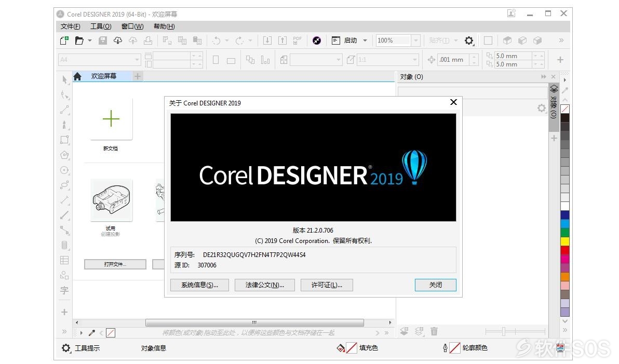Select the Polygon tool in toolbox
The image size is (619, 364).
(x=64, y=155)
